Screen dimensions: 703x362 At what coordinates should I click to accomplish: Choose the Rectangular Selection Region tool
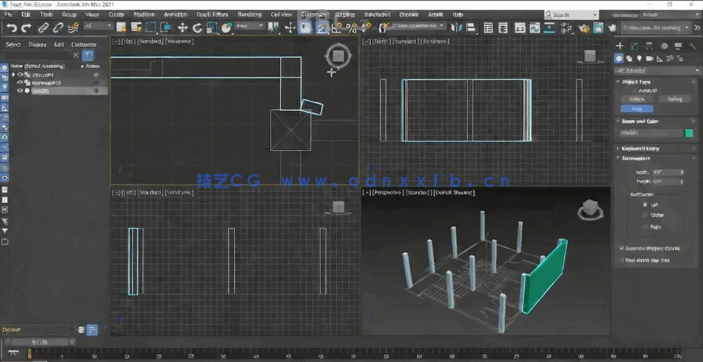coord(150,28)
